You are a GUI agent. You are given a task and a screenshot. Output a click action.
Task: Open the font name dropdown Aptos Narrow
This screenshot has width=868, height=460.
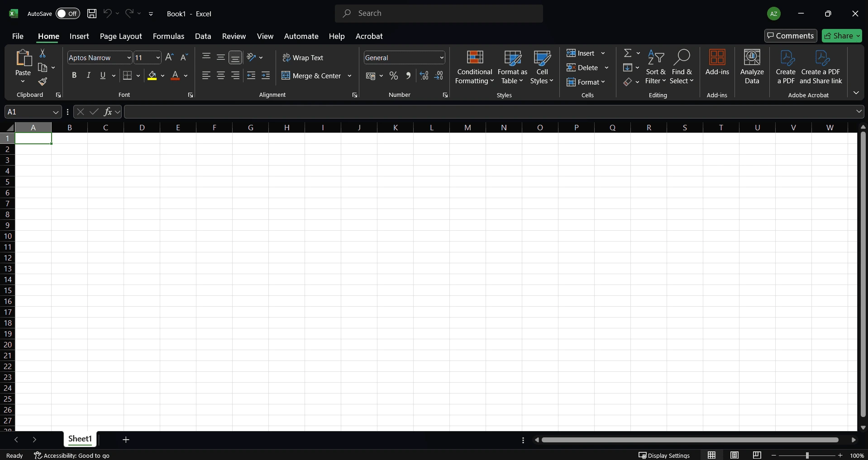click(129, 58)
